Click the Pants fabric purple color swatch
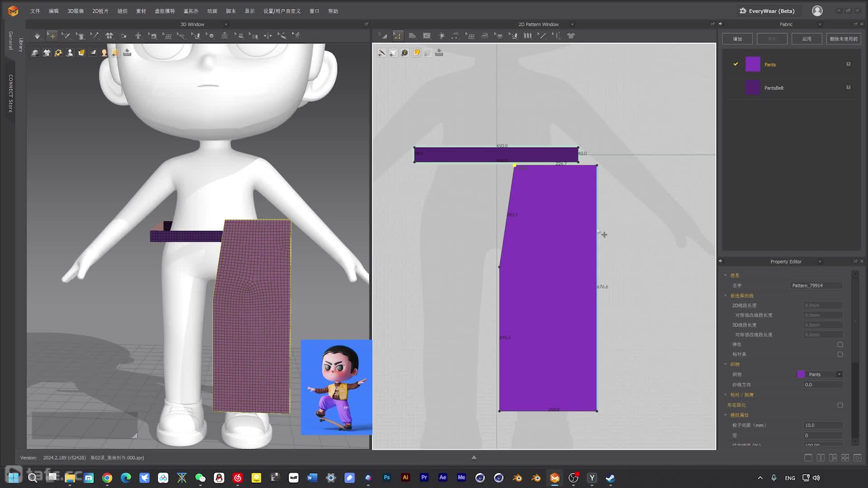 click(753, 64)
